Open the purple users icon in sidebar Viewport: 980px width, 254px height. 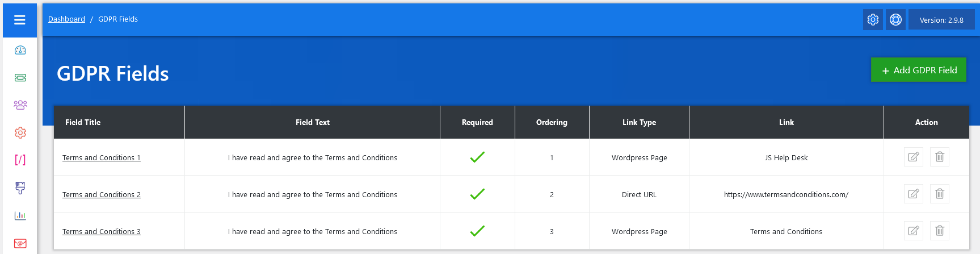[20, 105]
